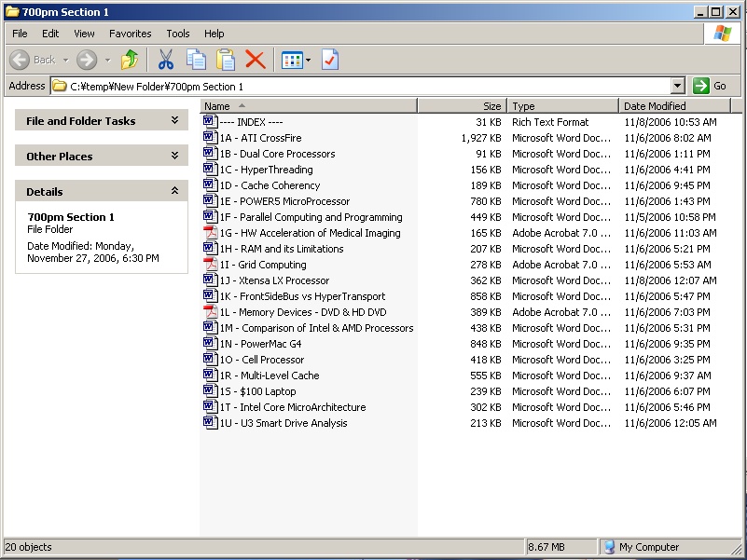Screen dimensions: 747x560
Task: Click the 20 objects status bar text
Action: (x=28, y=547)
